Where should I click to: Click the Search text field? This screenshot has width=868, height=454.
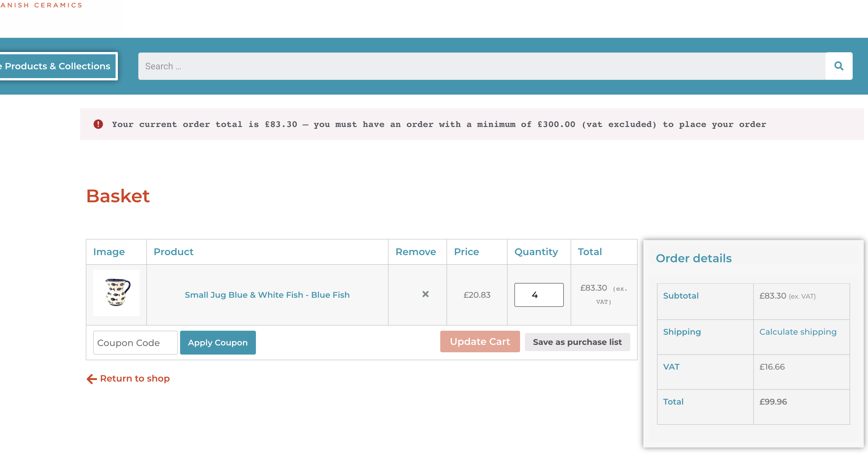481,66
